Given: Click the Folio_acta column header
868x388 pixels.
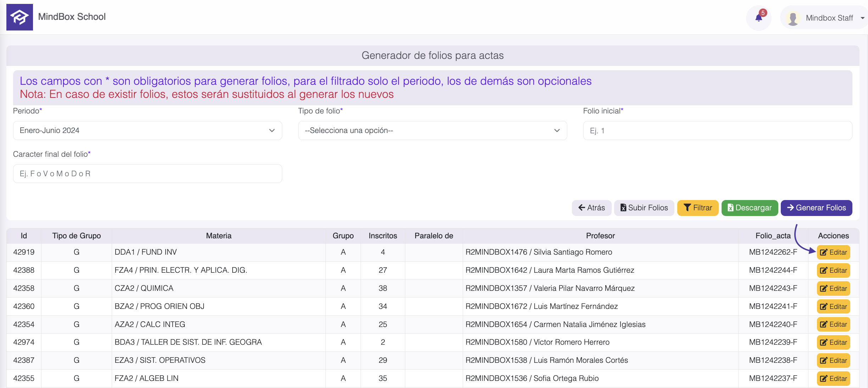Looking at the screenshot, I should click(773, 236).
